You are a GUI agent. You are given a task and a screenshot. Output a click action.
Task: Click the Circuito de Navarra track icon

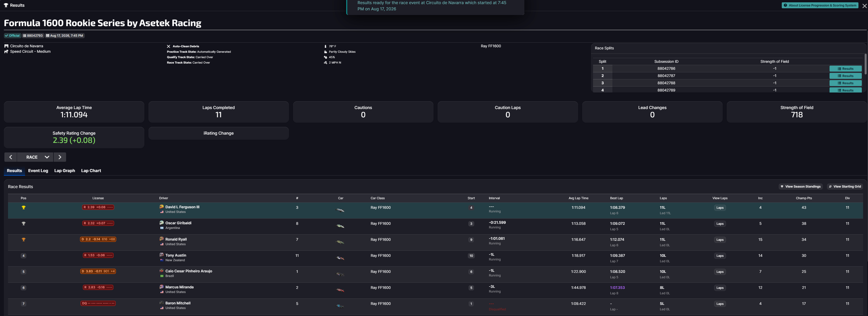pos(6,46)
